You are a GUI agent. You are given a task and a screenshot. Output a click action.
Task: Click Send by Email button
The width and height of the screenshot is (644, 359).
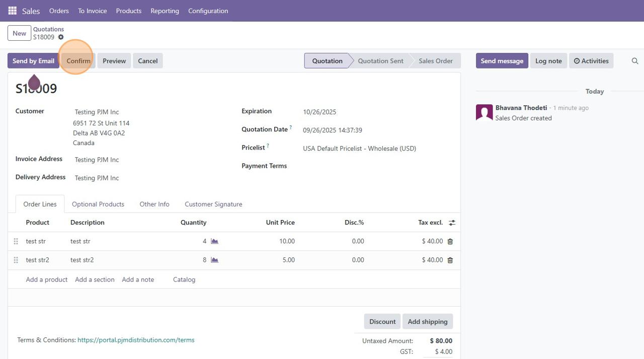tap(33, 61)
